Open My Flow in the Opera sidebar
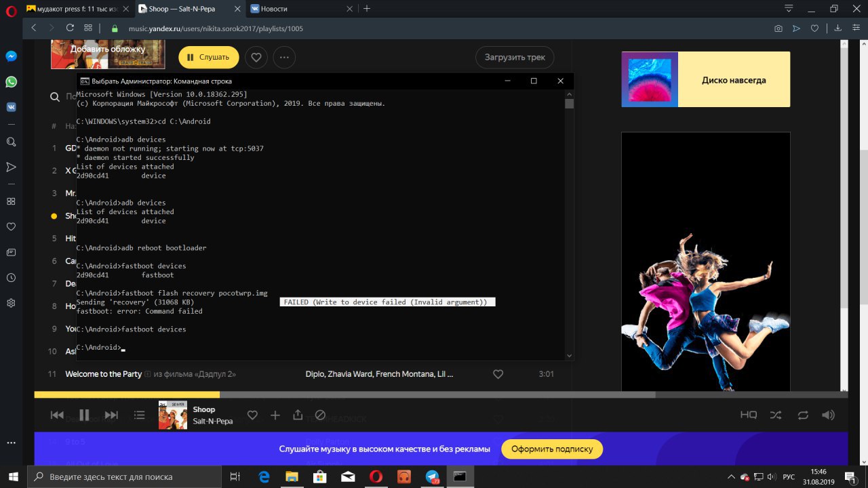Viewport: 868px width, 488px height. coord(12,167)
